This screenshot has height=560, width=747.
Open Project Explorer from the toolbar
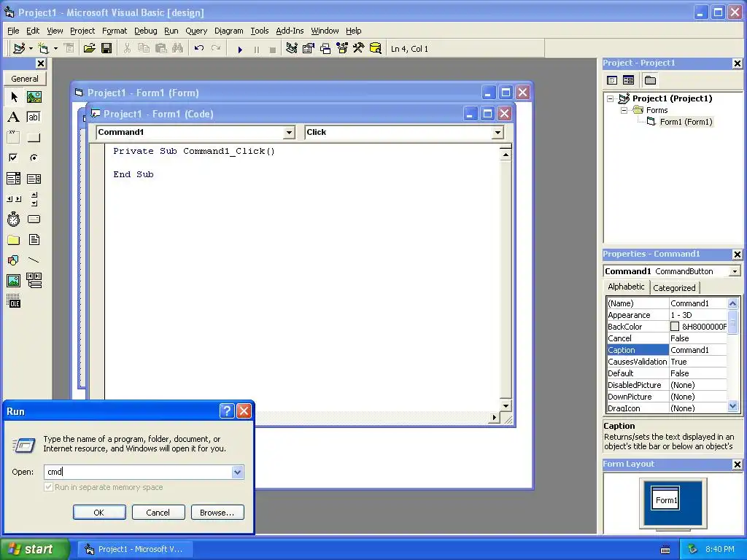(x=292, y=49)
